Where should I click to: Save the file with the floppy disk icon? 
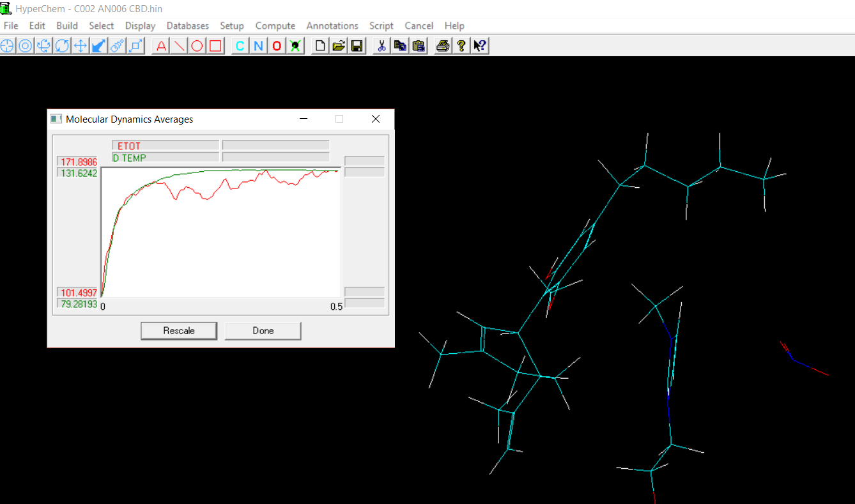click(x=357, y=46)
